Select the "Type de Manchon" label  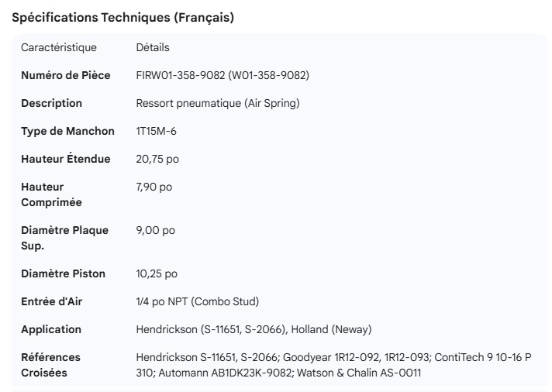coord(67,131)
